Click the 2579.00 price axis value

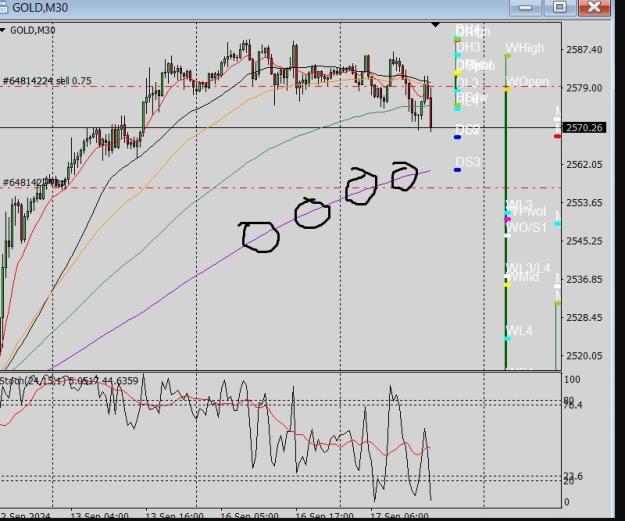(584, 88)
